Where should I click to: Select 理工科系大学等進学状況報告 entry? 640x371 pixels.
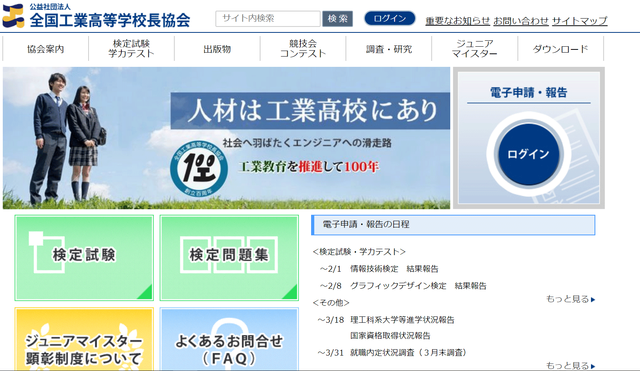402,320
